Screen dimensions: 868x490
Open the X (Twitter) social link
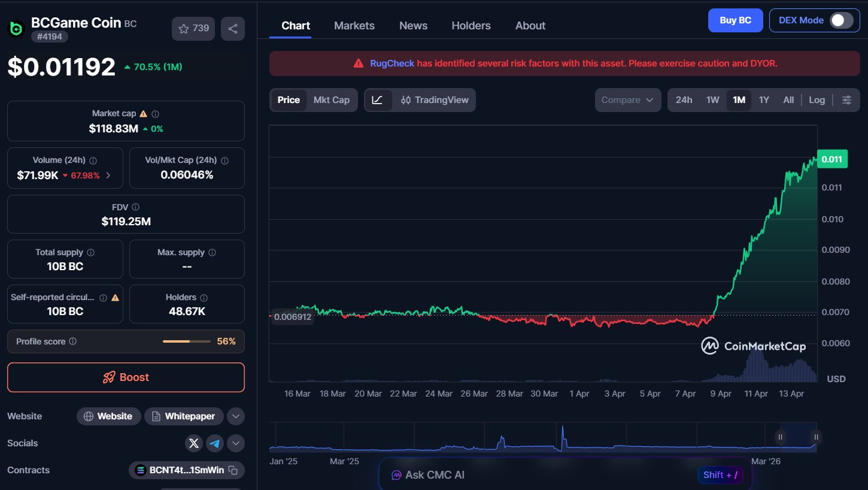(193, 443)
